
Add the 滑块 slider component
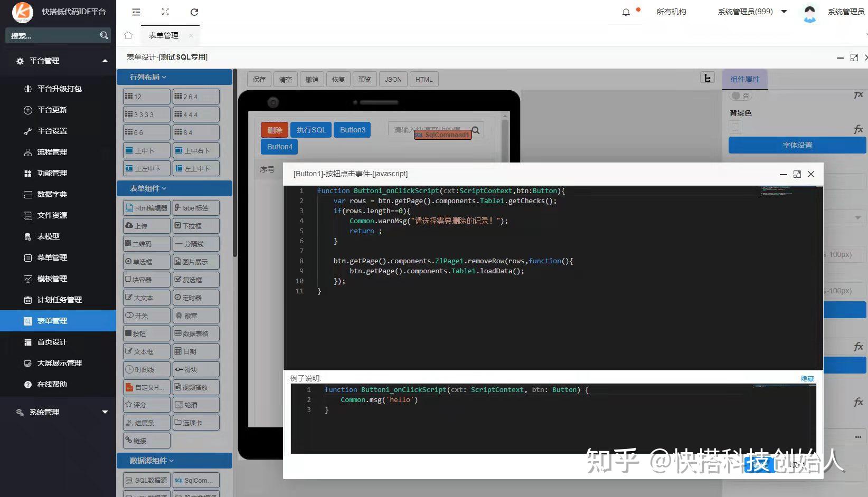click(196, 369)
